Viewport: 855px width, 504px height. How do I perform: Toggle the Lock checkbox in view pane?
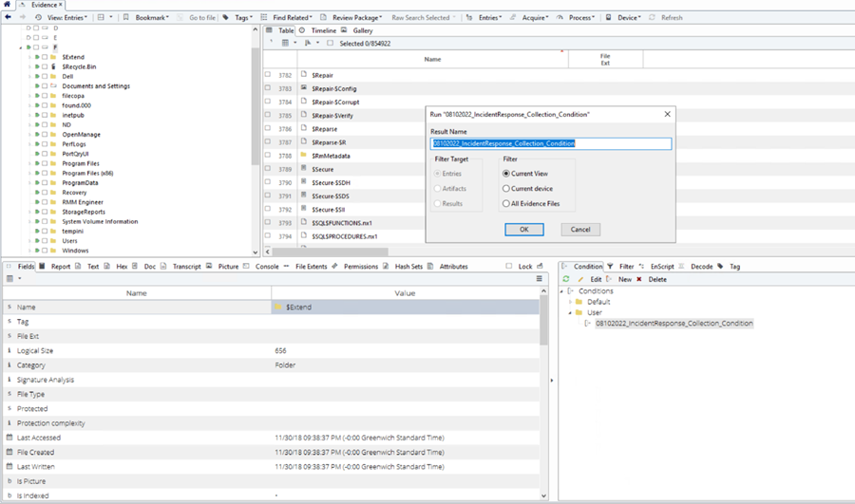coord(509,267)
